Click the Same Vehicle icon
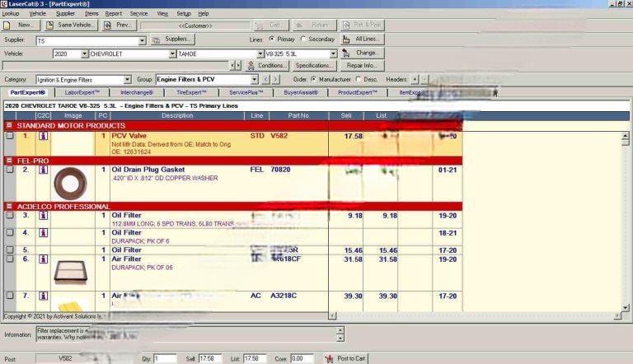Image resolution: width=633 pixels, height=364 pixels. tap(49, 26)
